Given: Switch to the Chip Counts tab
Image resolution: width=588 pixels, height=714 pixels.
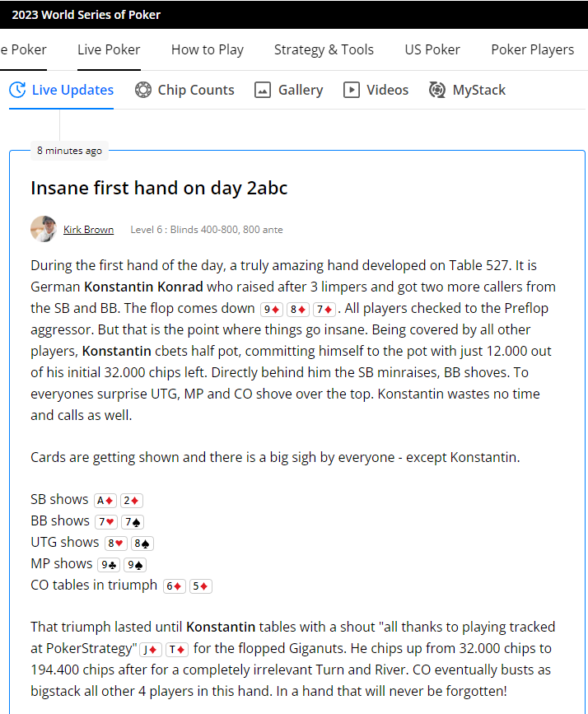Looking at the screenshot, I should pos(185,90).
